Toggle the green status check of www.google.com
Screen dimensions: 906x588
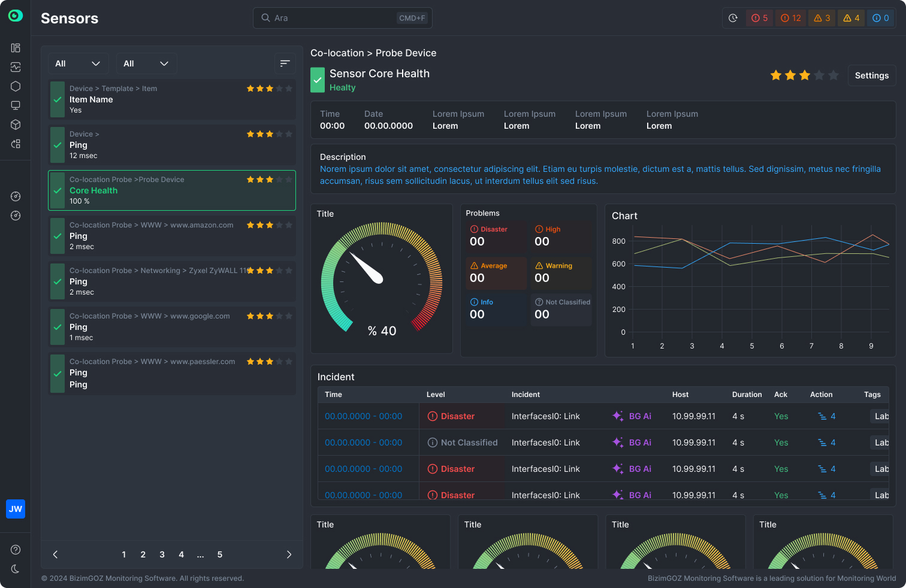(58, 327)
